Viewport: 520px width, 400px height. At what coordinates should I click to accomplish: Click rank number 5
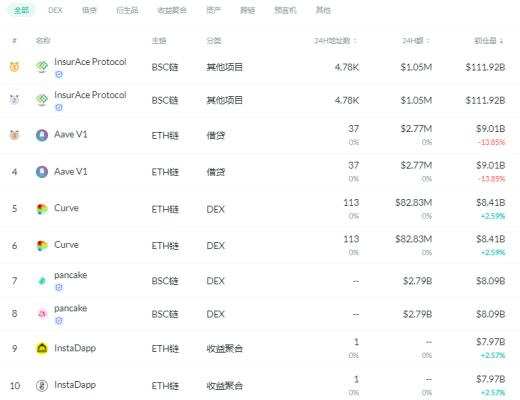click(14, 209)
